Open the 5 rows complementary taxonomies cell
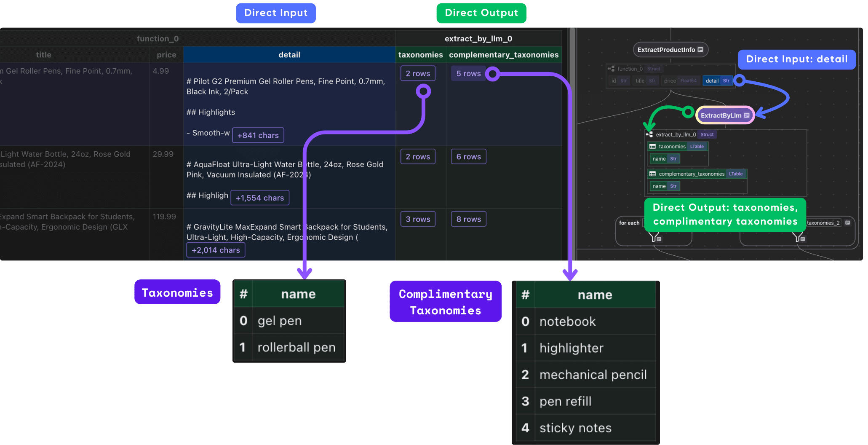 [x=468, y=74]
